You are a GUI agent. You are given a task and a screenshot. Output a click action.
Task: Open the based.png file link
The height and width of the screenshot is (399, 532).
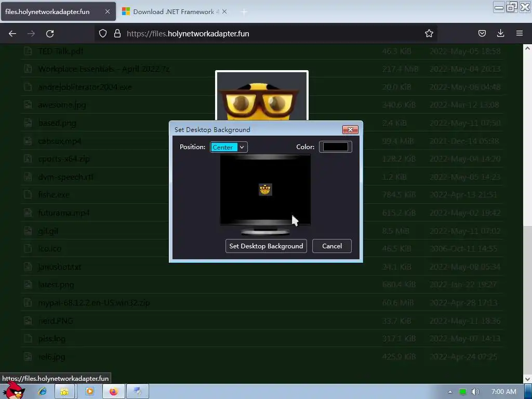pos(57,123)
